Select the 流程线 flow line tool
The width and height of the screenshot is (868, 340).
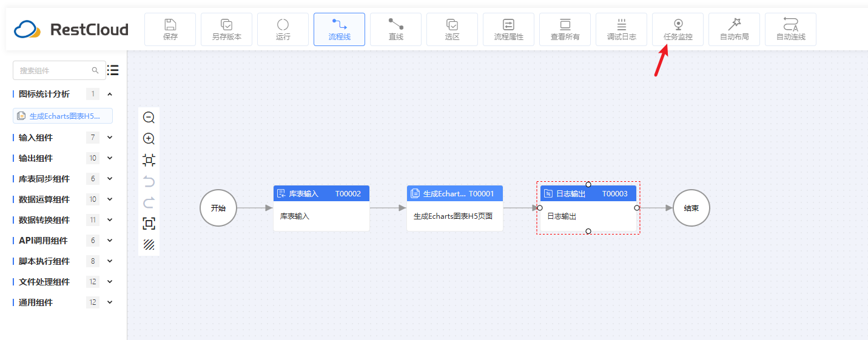click(x=339, y=29)
